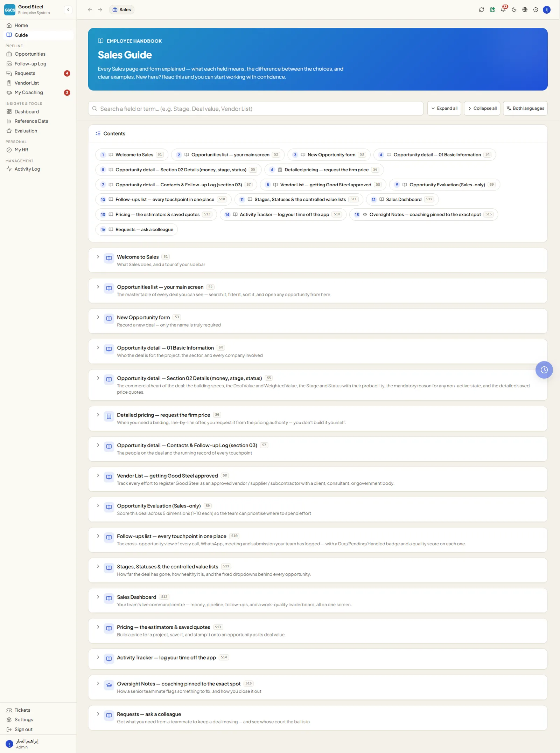The width and height of the screenshot is (560, 753).
Task: Open Settings in the sidebar
Action: point(38,720)
